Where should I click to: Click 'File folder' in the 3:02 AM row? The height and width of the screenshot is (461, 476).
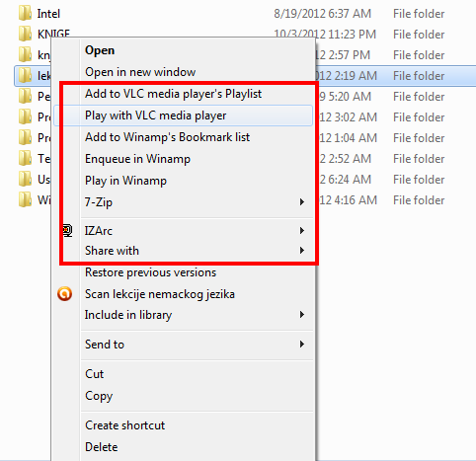419,117
